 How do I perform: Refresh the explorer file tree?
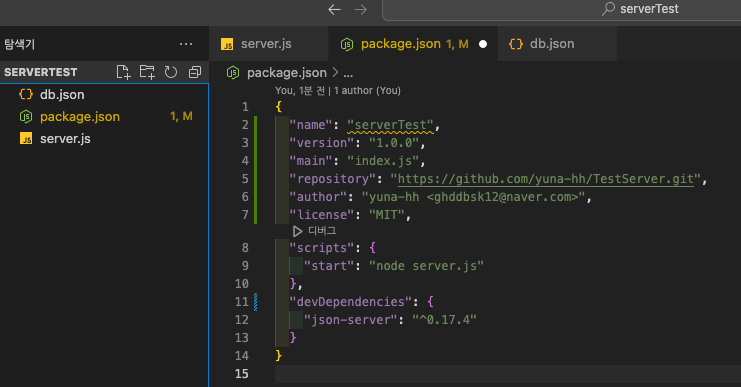171,72
